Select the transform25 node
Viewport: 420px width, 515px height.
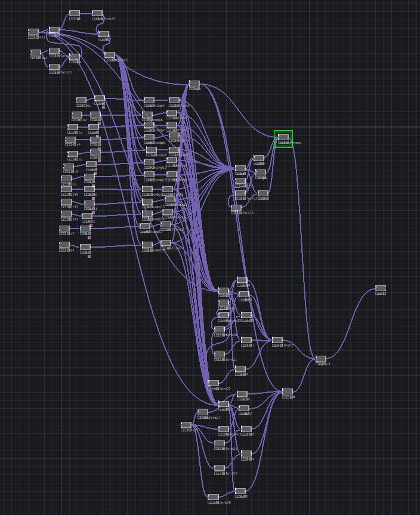coord(220,468)
